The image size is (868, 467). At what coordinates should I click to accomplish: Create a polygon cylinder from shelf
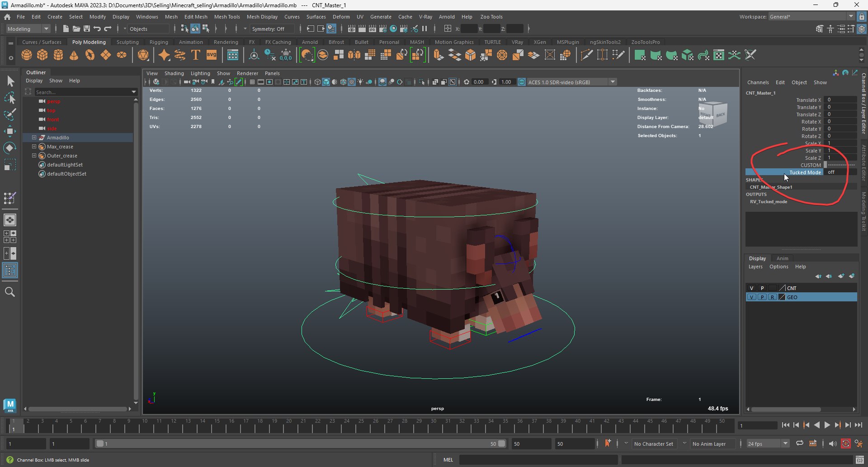tap(58, 55)
